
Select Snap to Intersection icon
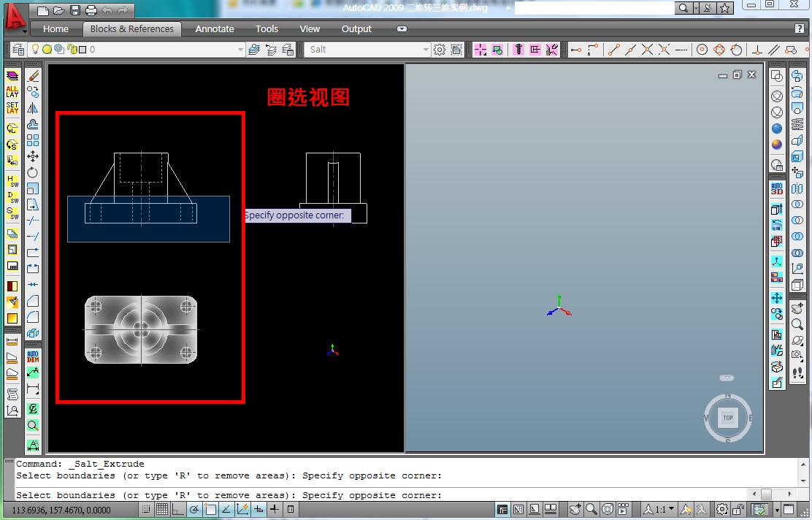[647, 50]
